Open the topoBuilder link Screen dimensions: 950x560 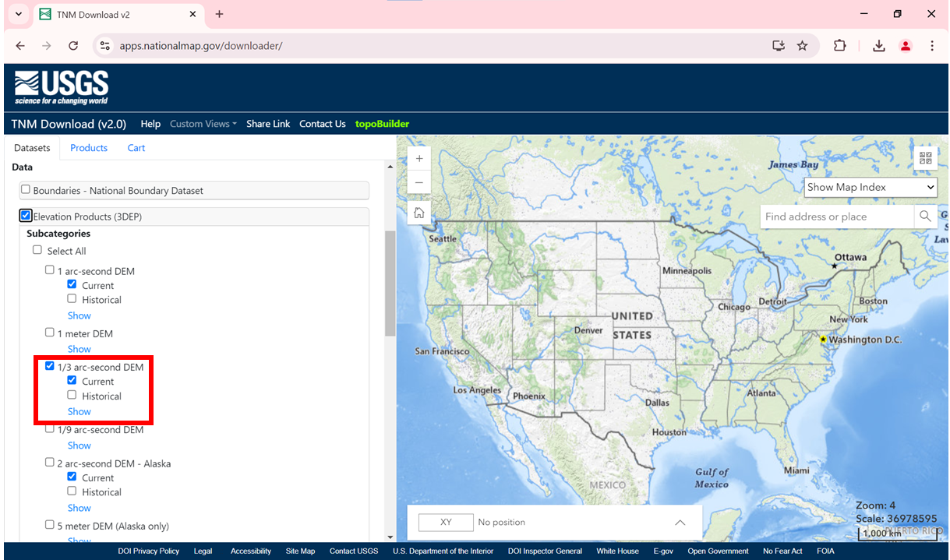[x=382, y=124]
